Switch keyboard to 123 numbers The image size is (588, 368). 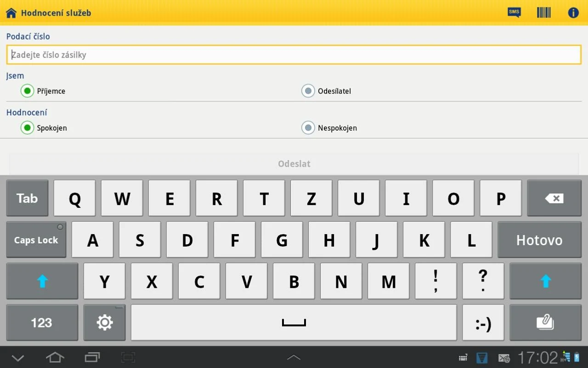42,322
